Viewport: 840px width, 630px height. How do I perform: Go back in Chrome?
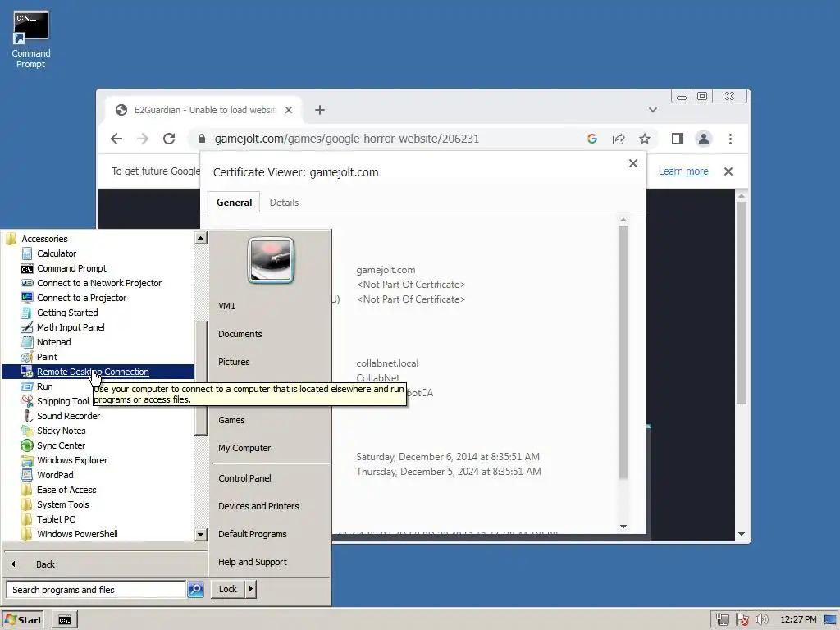[x=116, y=139]
